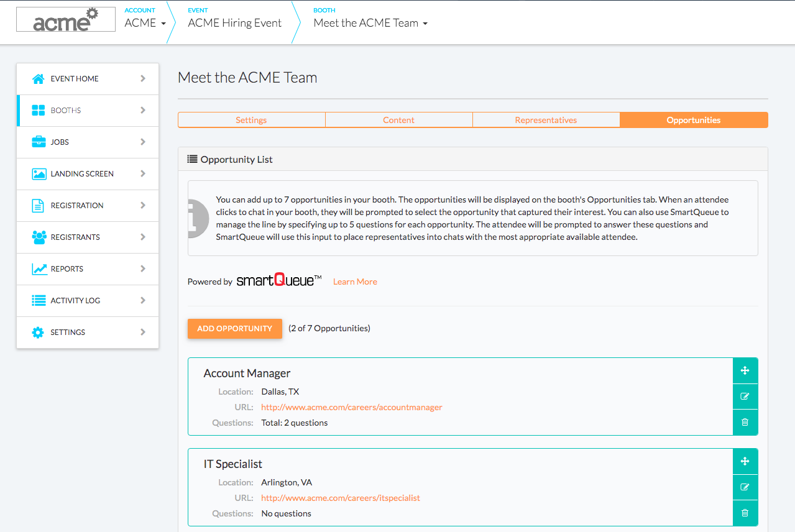Open the IT Specialist careers URL
The height and width of the screenshot is (532, 795).
click(x=341, y=498)
